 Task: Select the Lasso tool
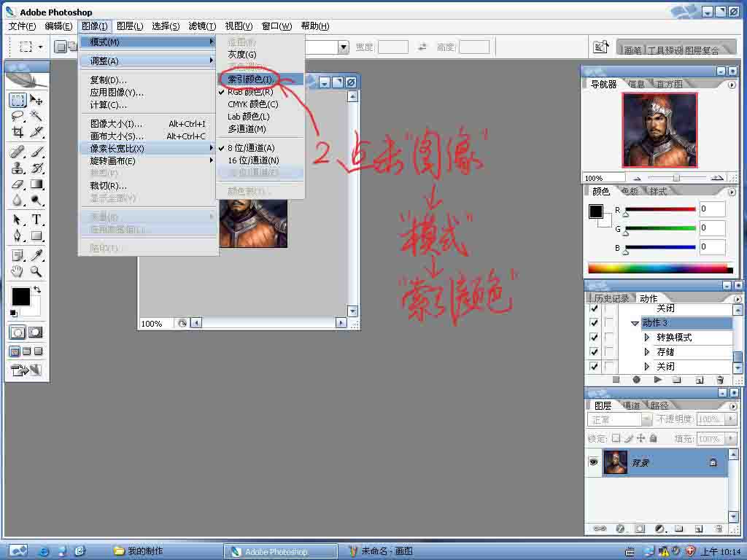click(x=18, y=116)
